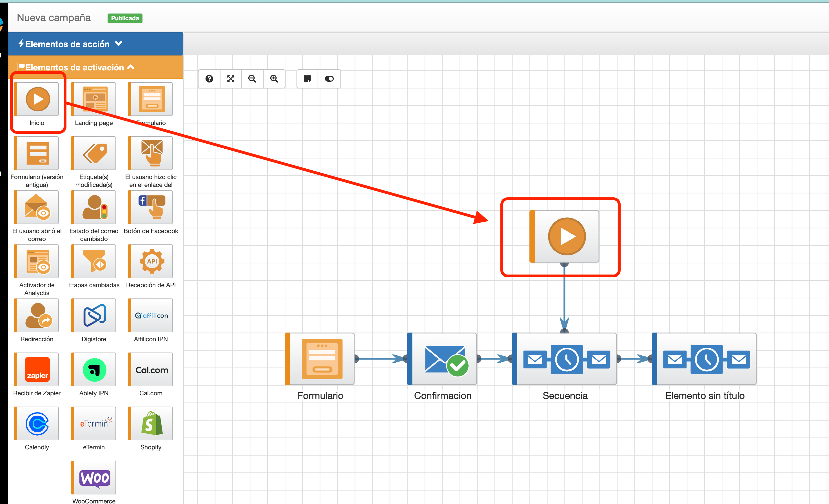This screenshot has width=829, height=504.
Task: Select the WooCommerce trigger icon
Action: click(95, 478)
